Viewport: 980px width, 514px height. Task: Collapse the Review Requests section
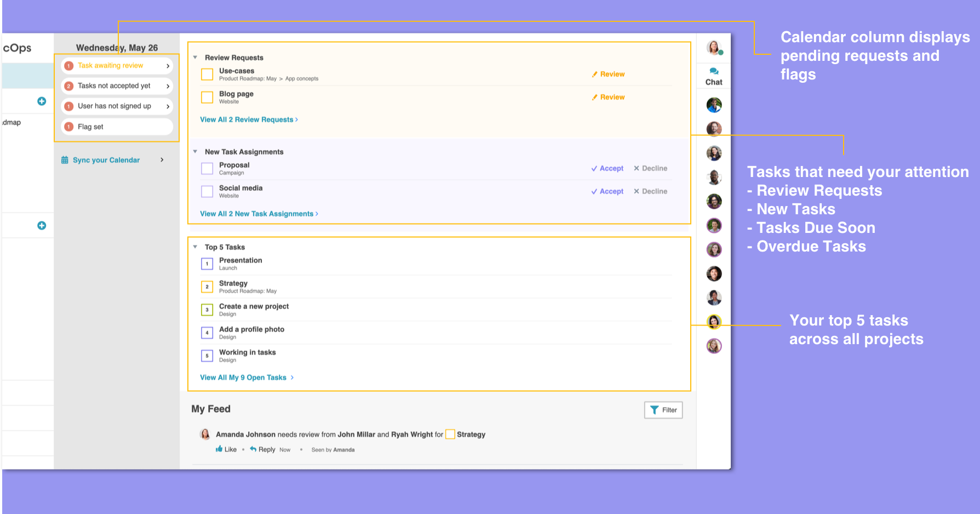195,58
